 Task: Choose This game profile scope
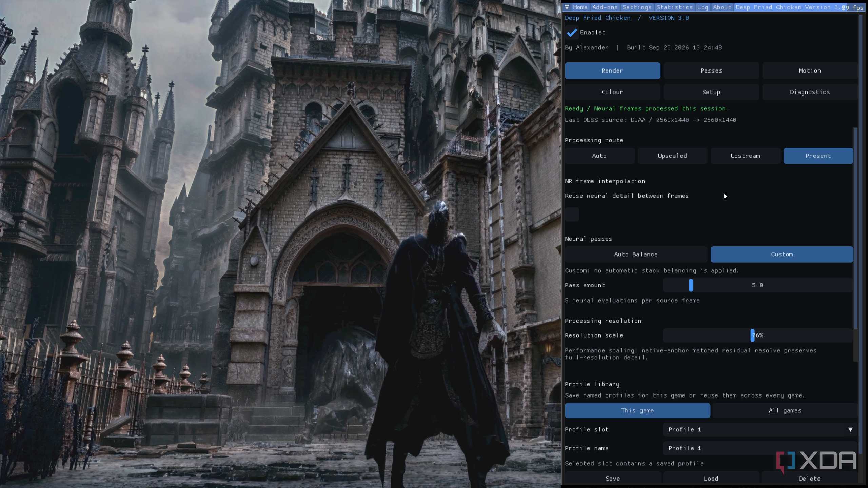coord(637,411)
